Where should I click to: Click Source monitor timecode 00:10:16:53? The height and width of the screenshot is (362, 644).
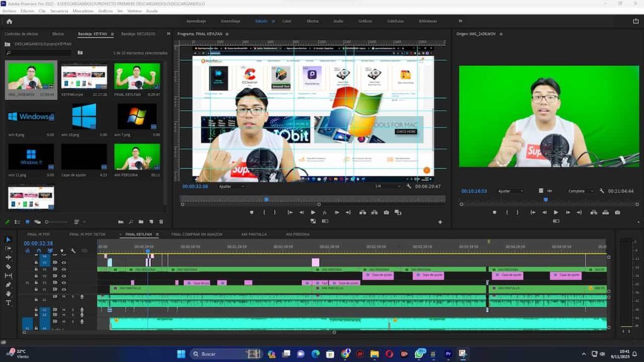(x=474, y=191)
